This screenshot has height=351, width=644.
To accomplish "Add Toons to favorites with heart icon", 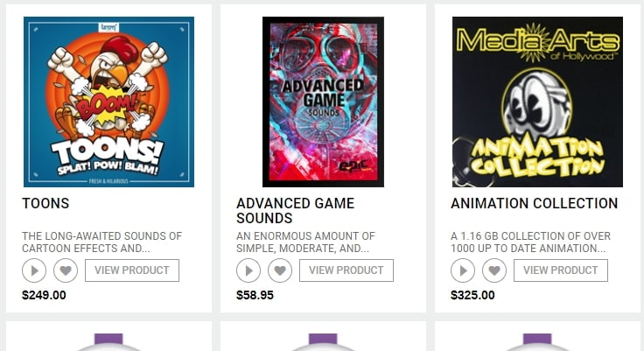I will click(66, 270).
